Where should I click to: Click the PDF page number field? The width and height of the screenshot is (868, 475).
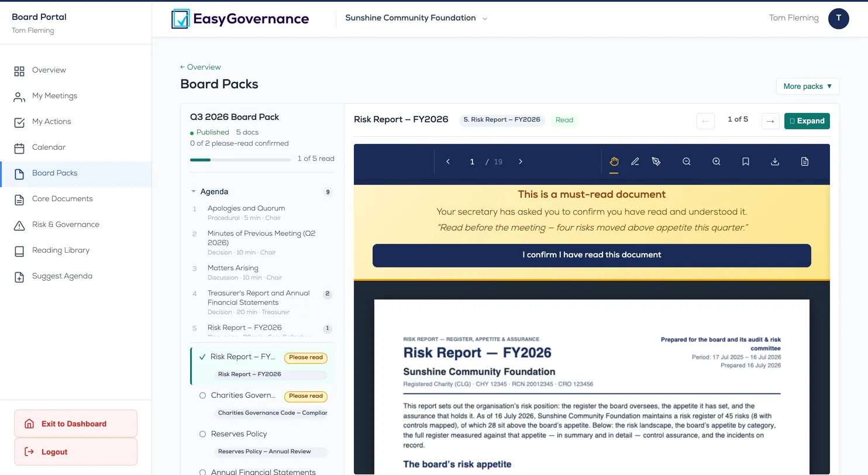[x=472, y=161]
